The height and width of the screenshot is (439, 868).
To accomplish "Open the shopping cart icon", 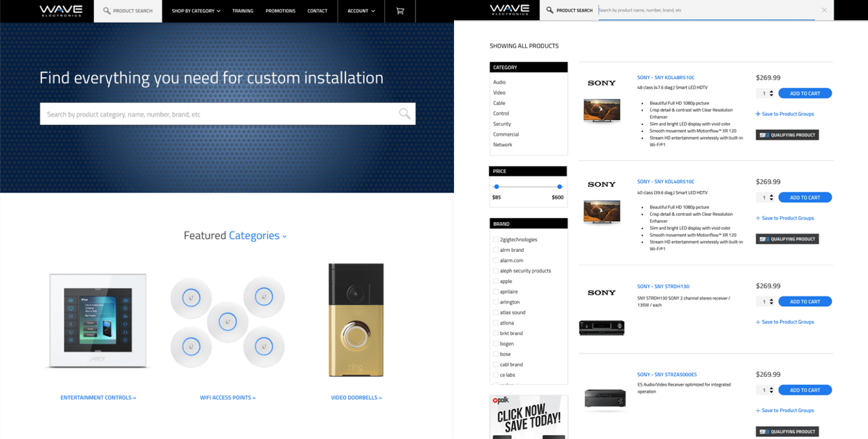I will 400,11.
